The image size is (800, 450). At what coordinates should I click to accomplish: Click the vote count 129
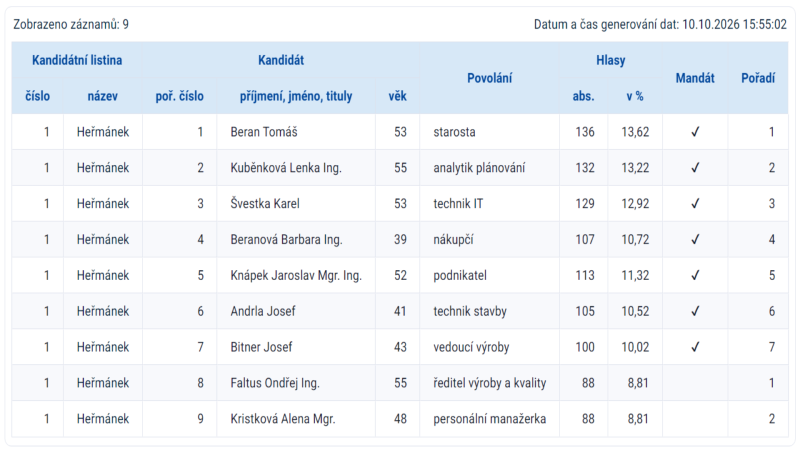click(x=585, y=204)
